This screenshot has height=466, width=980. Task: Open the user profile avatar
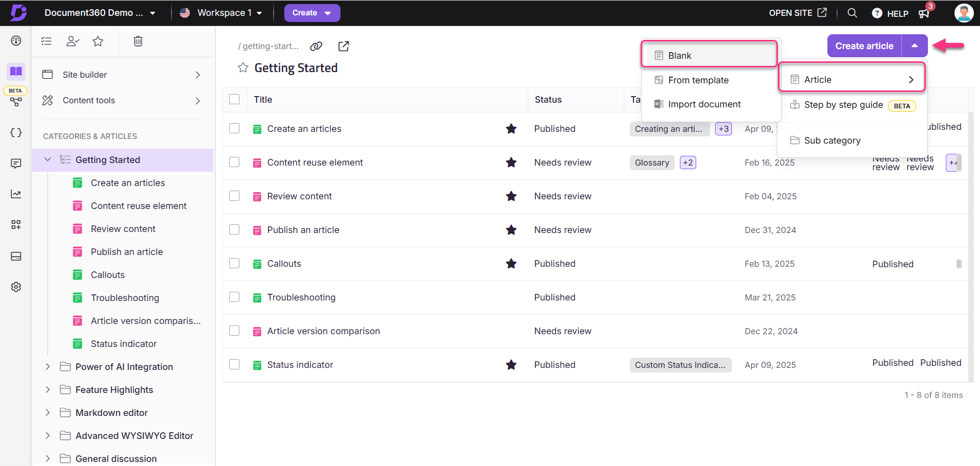pyautogui.click(x=964, y=13)
